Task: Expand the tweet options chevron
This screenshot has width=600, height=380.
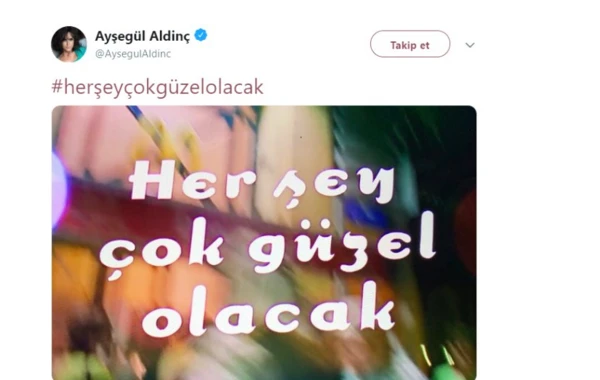Action: [x=470, y=45]
